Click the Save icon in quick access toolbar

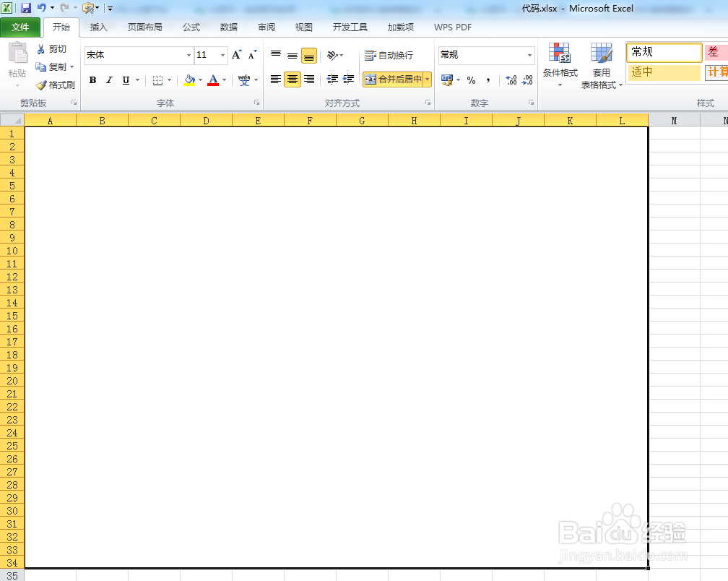26,8
